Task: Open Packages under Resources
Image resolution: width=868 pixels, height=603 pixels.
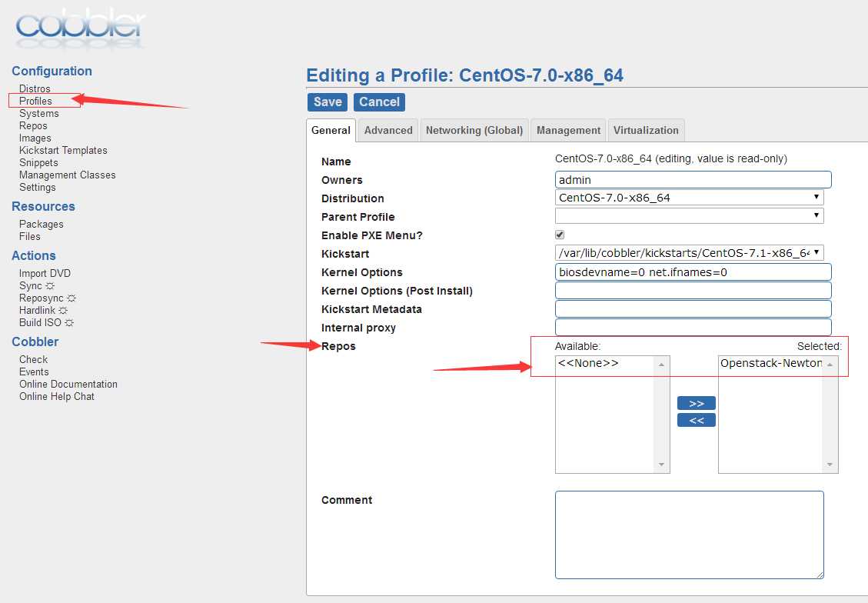Action: pos(41,224)
